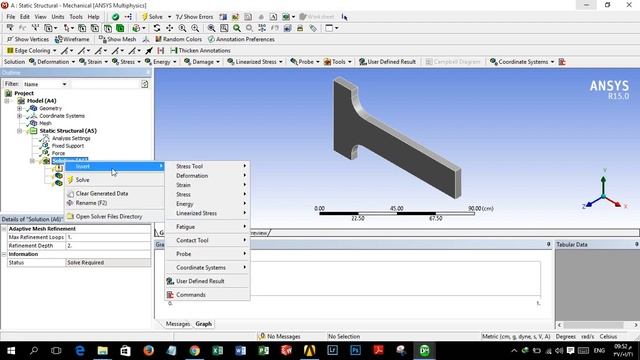Viewport: 640px width, 360px height.
Task: Choose User Defined Result from submenu
Action: coord(207,281)
